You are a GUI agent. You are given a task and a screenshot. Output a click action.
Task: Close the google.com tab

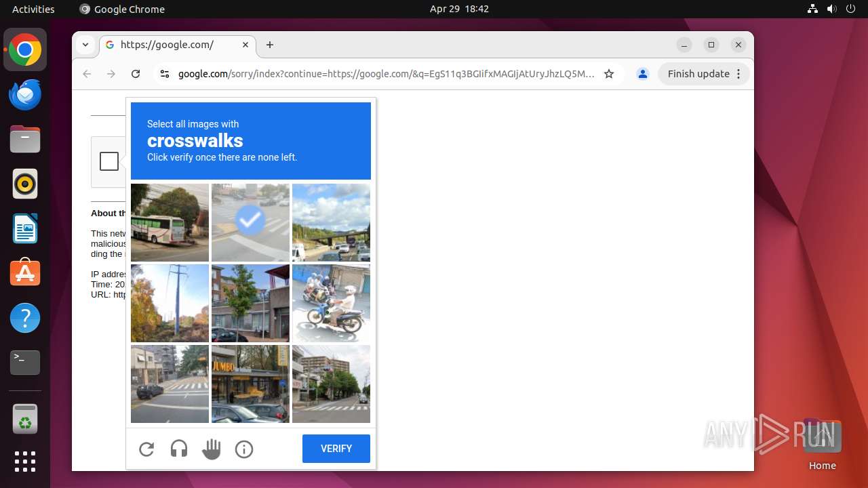click(245, 45)
